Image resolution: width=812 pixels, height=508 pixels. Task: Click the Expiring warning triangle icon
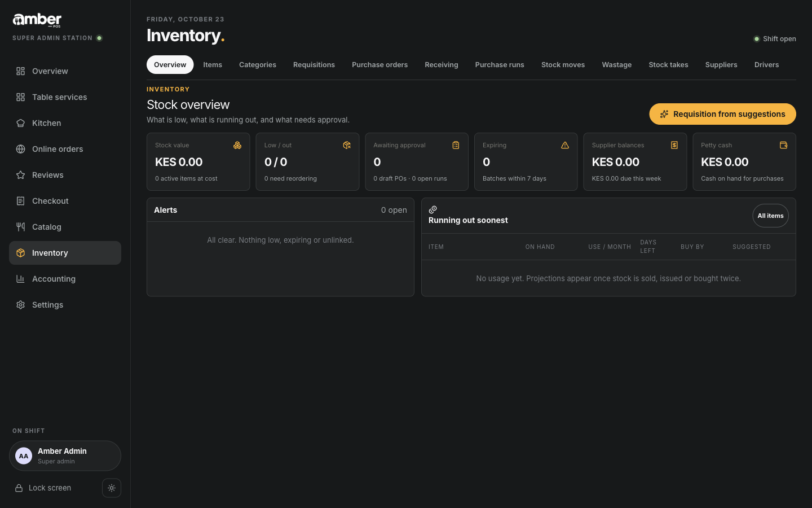[x=565, y=145]
